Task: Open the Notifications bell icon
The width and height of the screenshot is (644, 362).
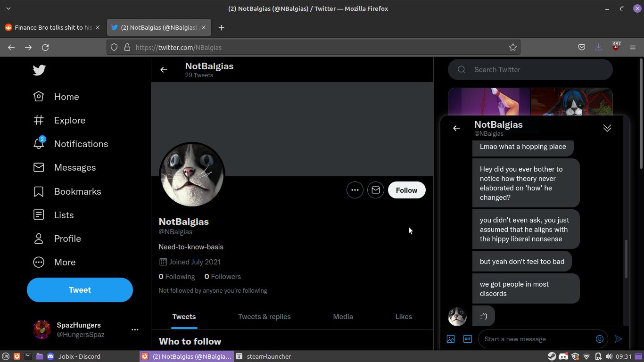Action: point(39,144)
